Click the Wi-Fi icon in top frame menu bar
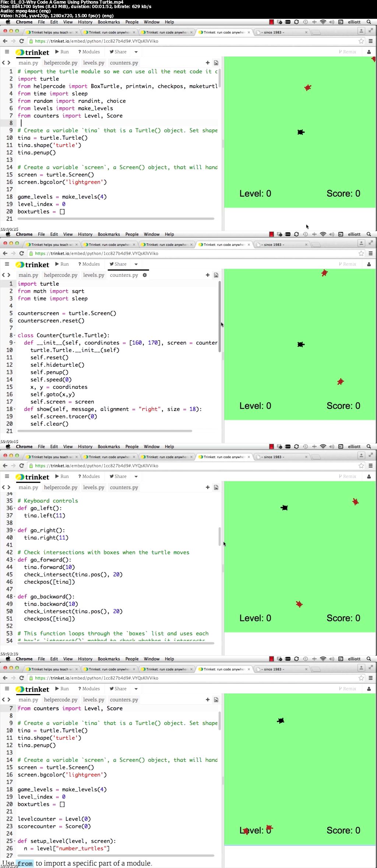Viewport: 377px width, 868px height. 323,22
